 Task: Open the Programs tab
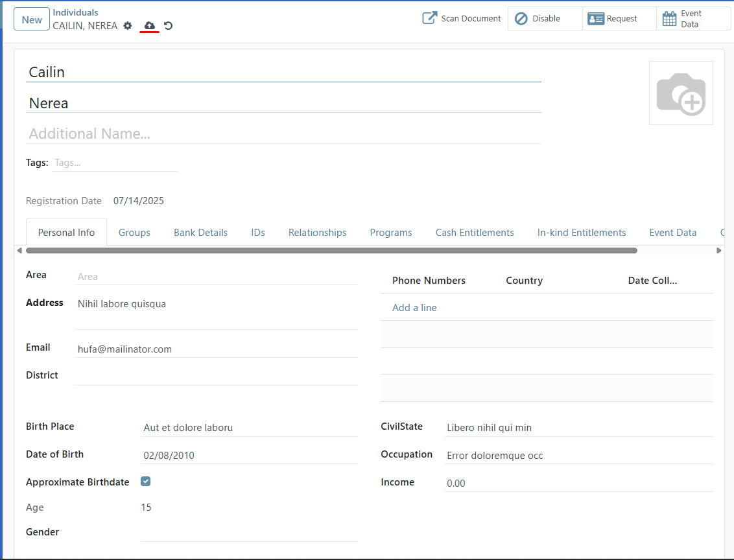pyautogui.click(x=390, y=232)
